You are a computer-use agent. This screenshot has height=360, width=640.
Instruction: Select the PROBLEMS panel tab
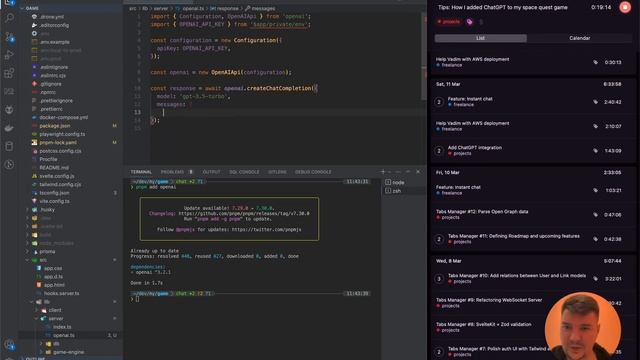pos(172,172)
